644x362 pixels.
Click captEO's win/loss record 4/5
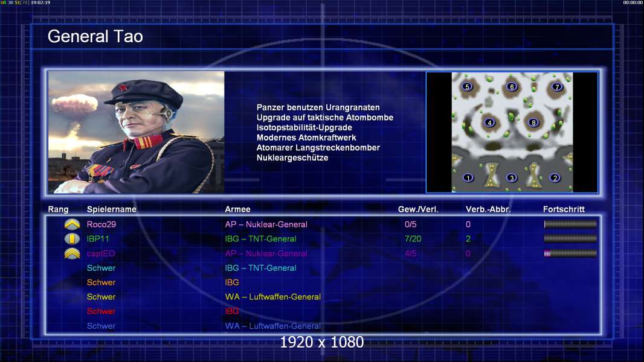coord(410,253)
